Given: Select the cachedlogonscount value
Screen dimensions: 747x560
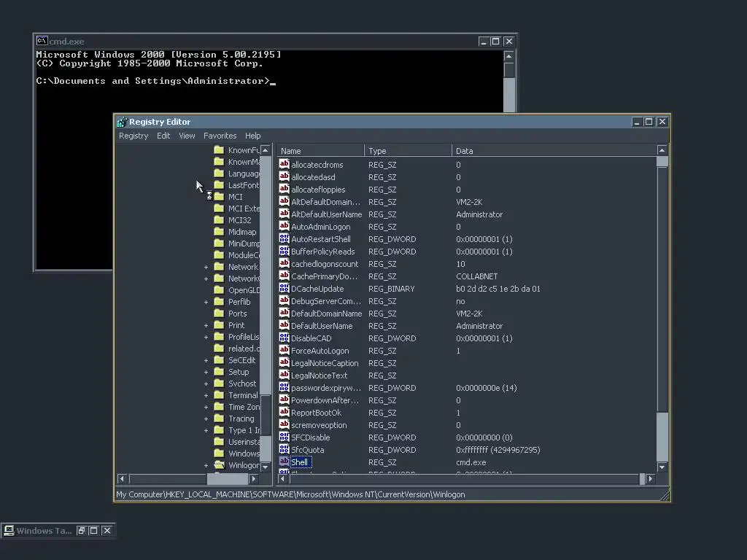Looking at the screenshot, I should pyautogui.click(x=325, y=264).
